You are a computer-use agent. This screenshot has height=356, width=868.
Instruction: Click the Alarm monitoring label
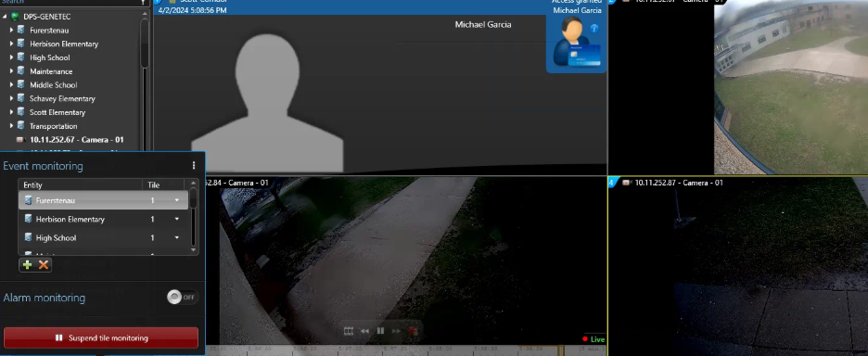coord(45,298)
